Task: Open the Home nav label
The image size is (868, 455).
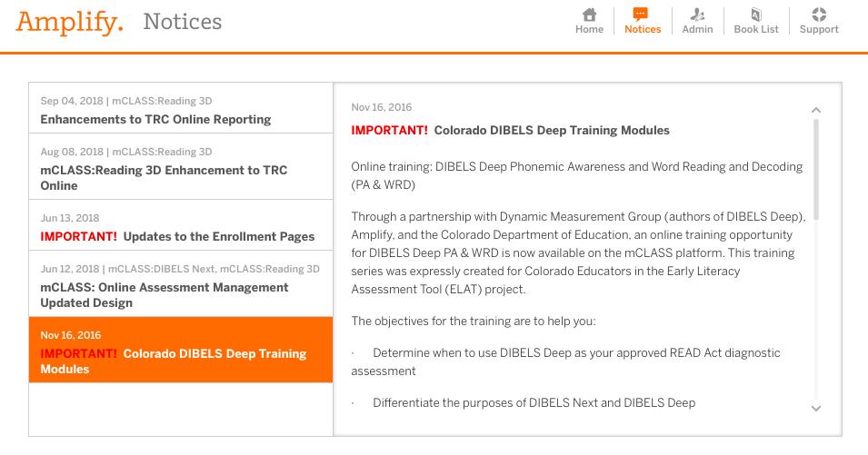Action: [x=589, y=29]
